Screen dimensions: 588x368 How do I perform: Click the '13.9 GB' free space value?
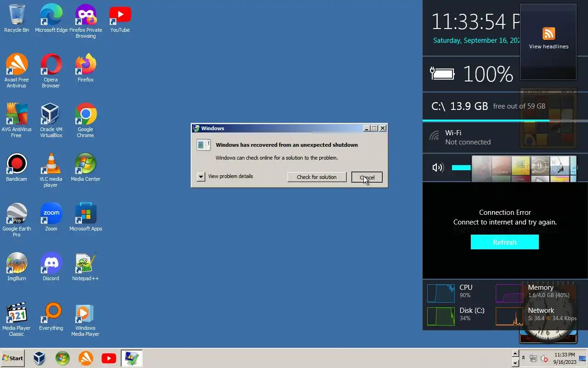(469, 106)
